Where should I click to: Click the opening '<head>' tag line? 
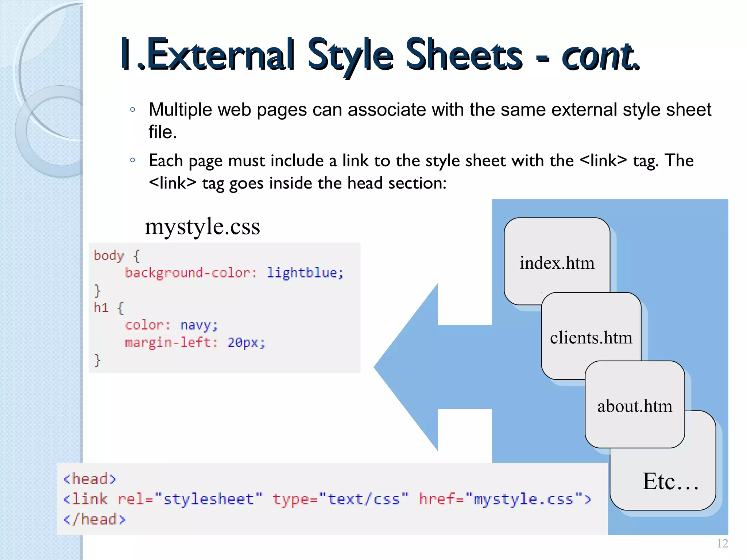tap(90, 479)
